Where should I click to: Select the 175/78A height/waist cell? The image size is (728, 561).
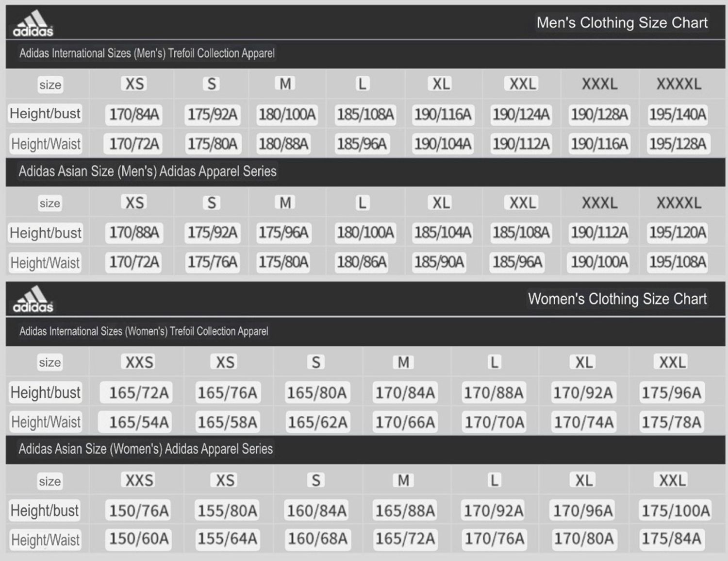click(x=671, y=422)
